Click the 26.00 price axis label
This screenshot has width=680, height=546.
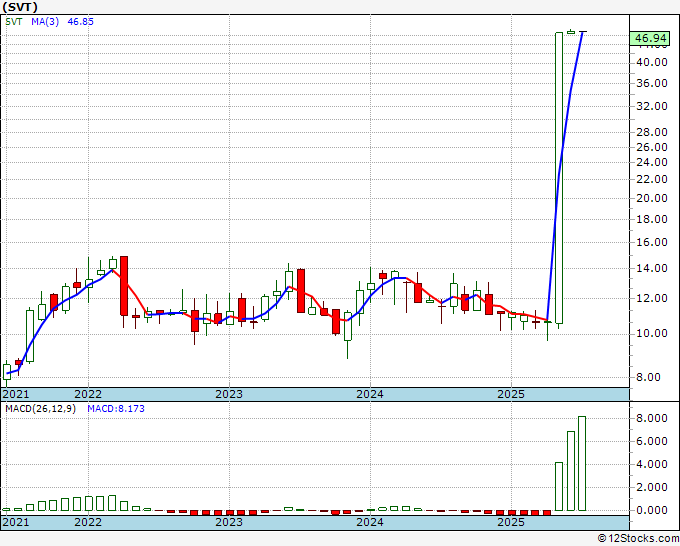point(652,147)
